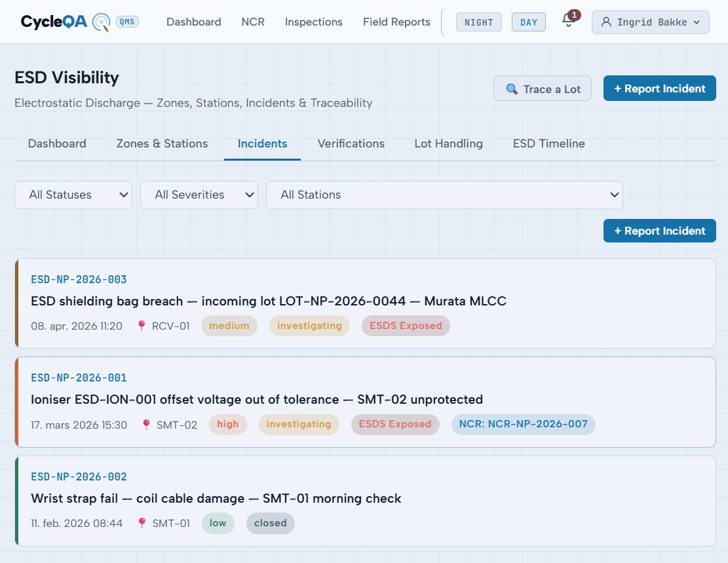Click the QMS badge
728x563 pixels.
[127, 22]
